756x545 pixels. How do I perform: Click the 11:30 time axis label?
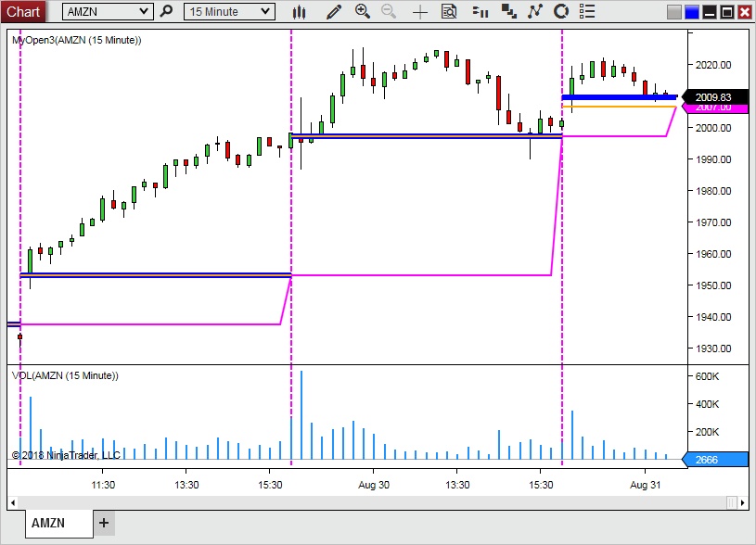[103, 485]
